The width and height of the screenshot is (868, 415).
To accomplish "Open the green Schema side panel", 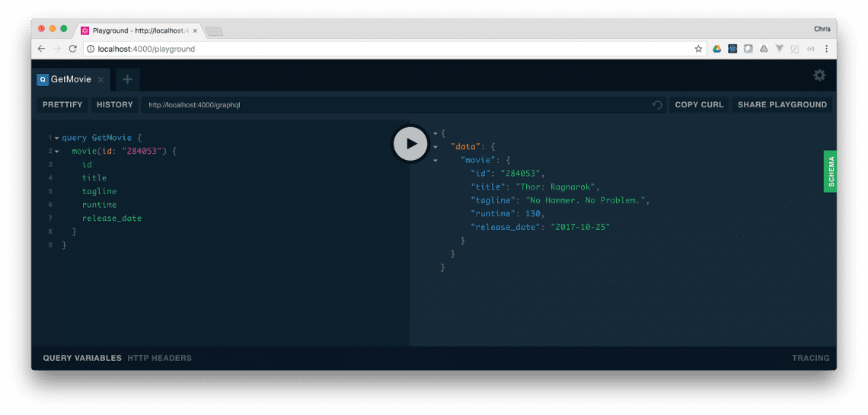I will (830, 171).
